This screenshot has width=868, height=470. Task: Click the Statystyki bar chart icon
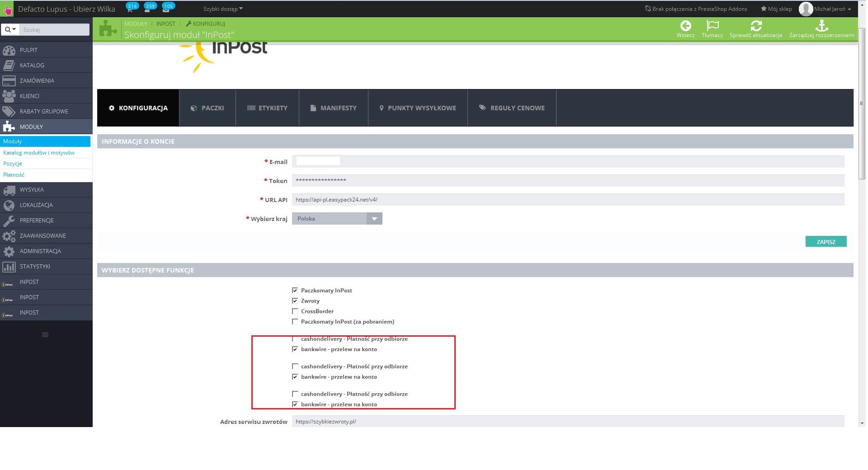9,267
